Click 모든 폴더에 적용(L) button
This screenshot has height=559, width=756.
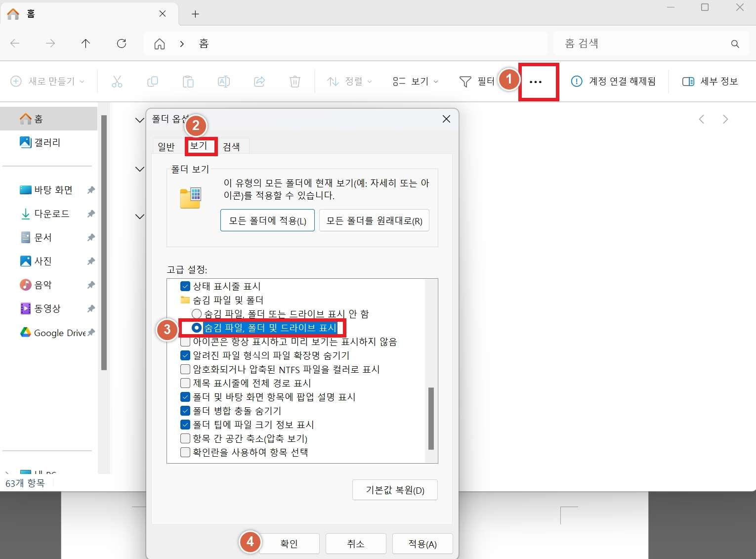[267, 220]
